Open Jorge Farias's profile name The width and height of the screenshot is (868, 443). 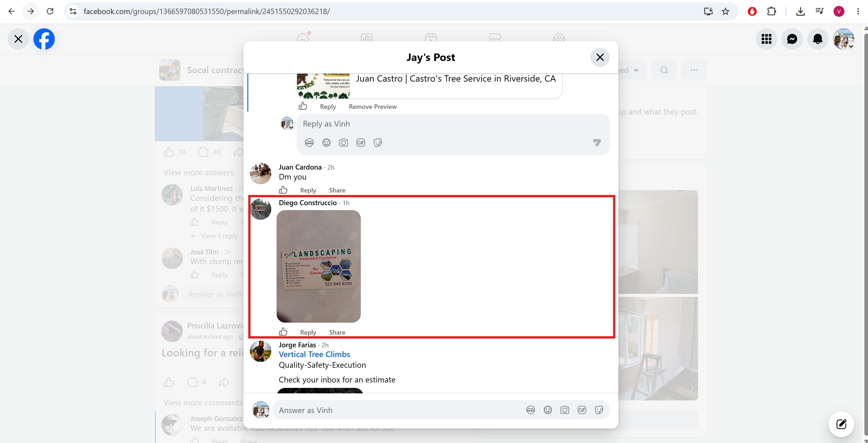pos(297,345)
